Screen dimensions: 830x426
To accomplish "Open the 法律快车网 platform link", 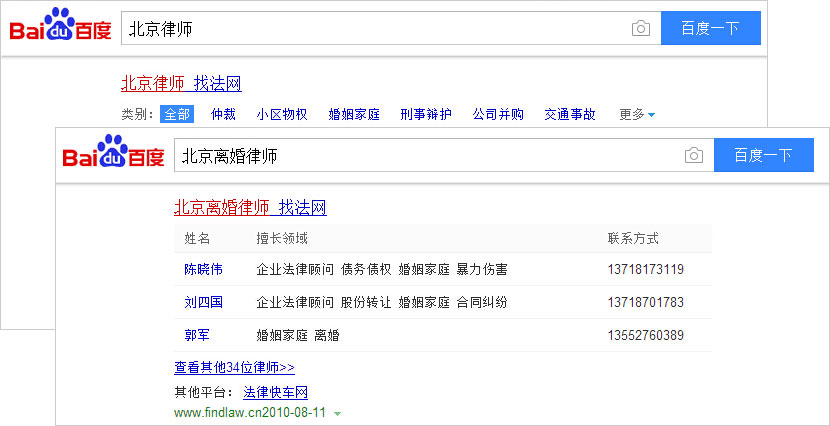I will tap(275, 393).
